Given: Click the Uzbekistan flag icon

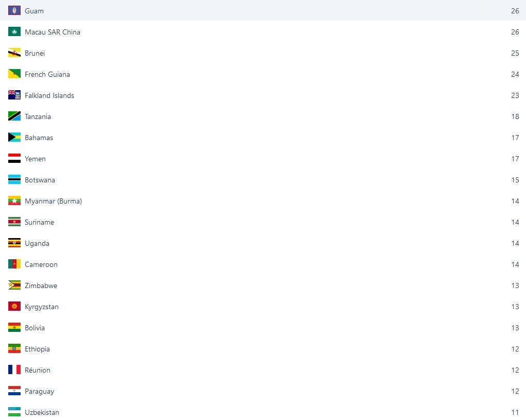Looking at the screenshot, I should (x=14, y=412).
